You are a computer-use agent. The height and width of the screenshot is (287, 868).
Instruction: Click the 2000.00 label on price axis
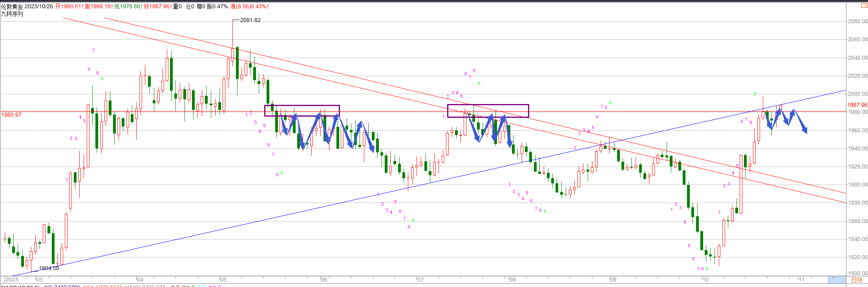(857, 94)
